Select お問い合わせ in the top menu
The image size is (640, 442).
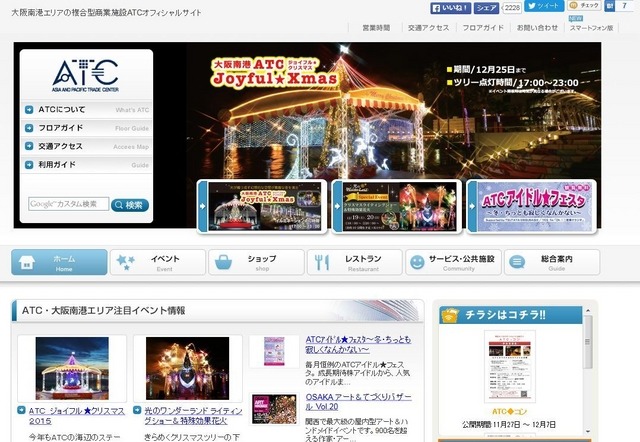tap(537, 28)
